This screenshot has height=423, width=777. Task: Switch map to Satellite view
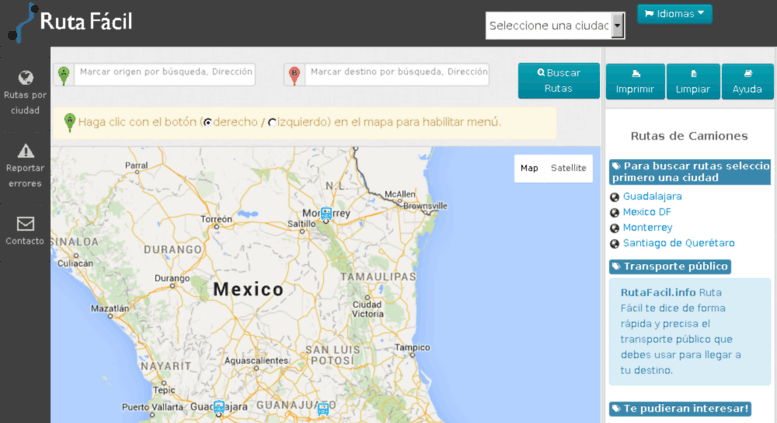tap(568, 168)
